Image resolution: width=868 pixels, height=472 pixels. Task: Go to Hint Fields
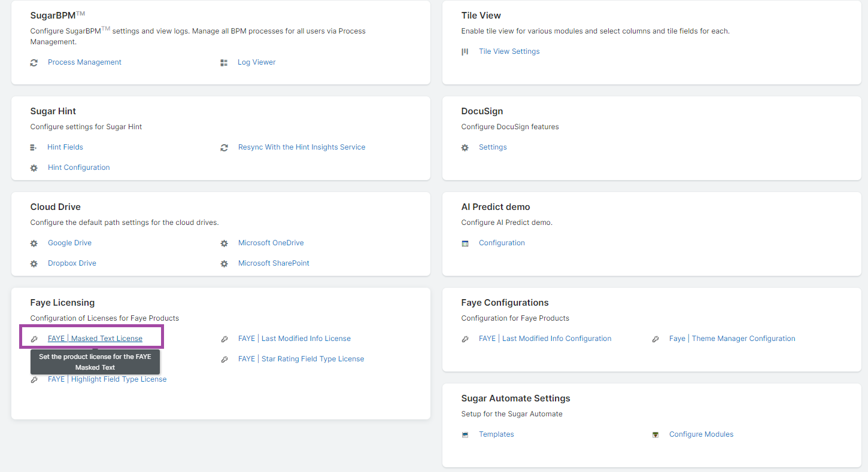65,147
